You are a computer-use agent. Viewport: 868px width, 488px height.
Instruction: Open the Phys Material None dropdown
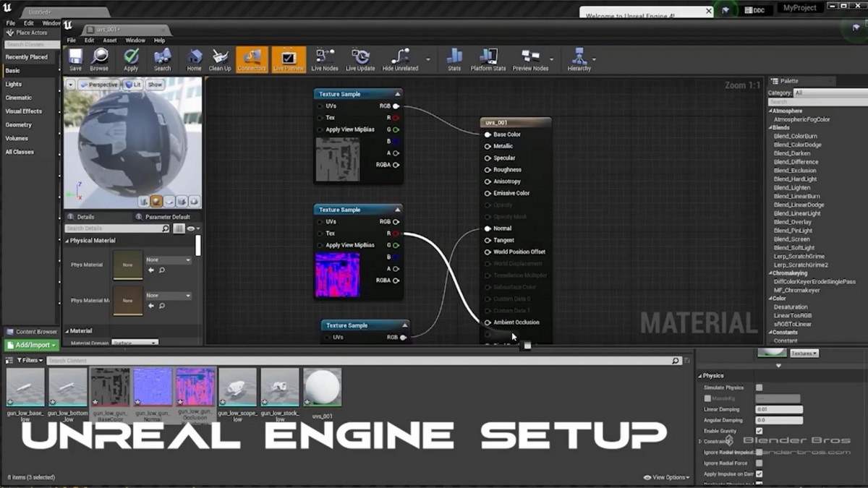(x=168, y=260)
